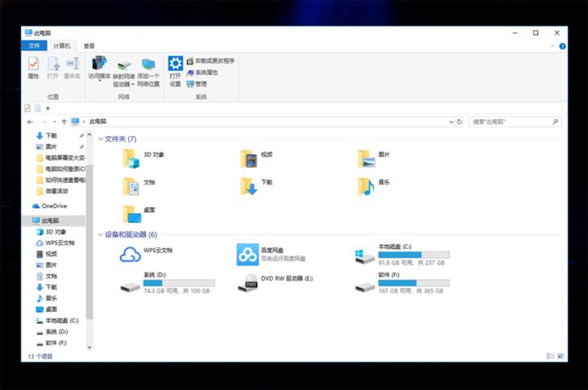This screenshot has height=390, width=588.
Task: Open the 文件 menu tab
Action: click(34, 46)
